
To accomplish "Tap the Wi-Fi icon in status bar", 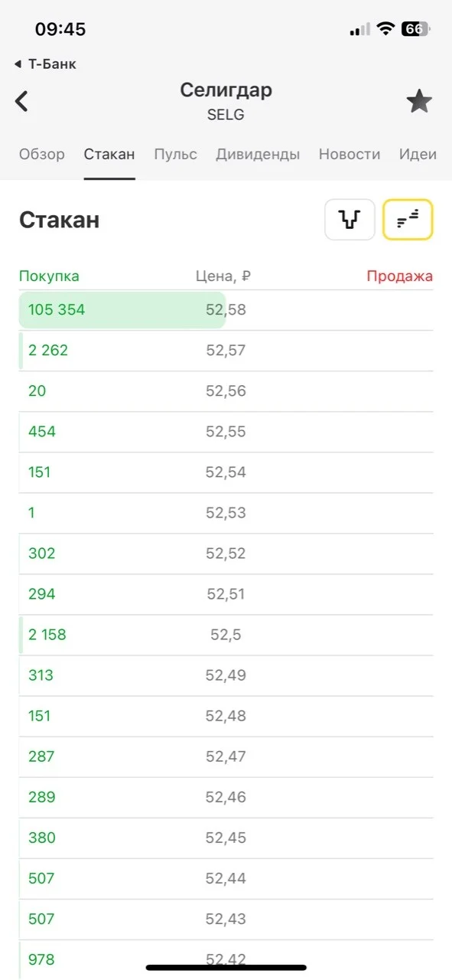I will [386, 29].
